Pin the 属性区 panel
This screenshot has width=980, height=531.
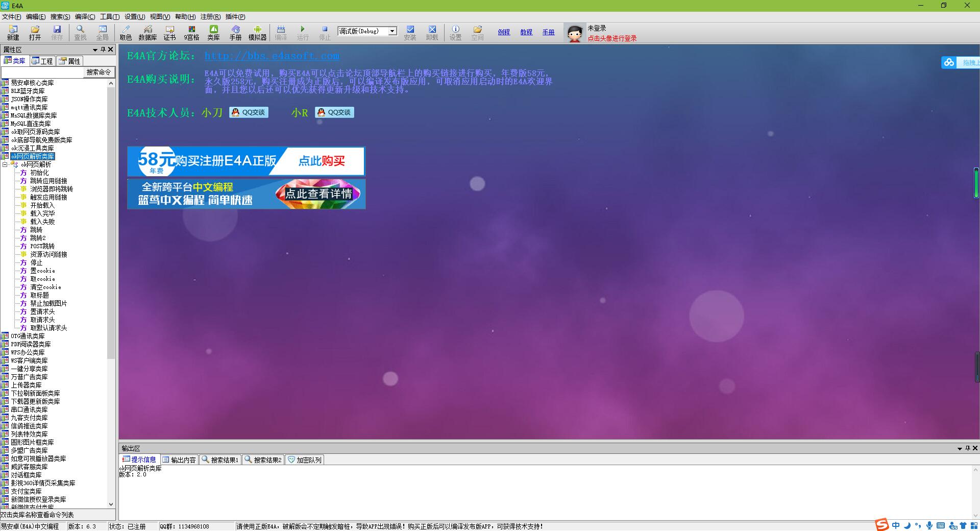click(103, 50)
